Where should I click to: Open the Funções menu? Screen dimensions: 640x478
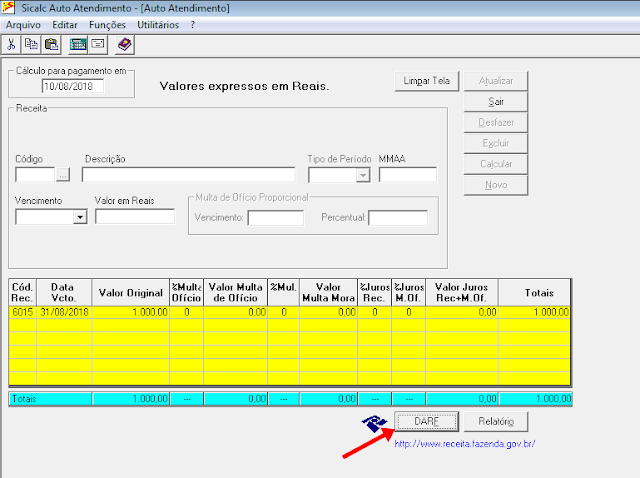(x=108, y=23)
